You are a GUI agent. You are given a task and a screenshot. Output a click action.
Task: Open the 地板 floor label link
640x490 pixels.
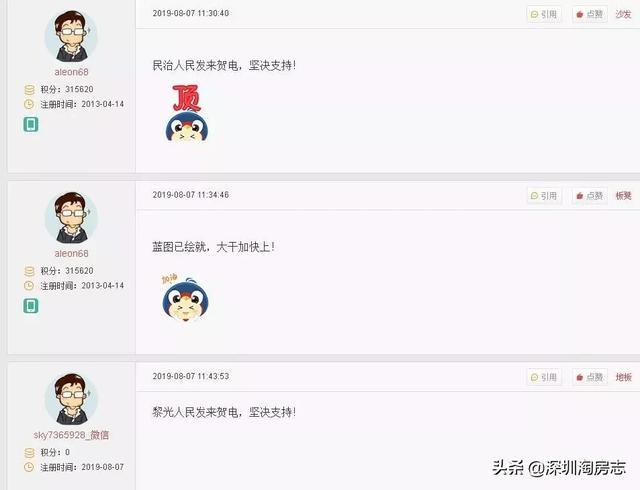623,377
